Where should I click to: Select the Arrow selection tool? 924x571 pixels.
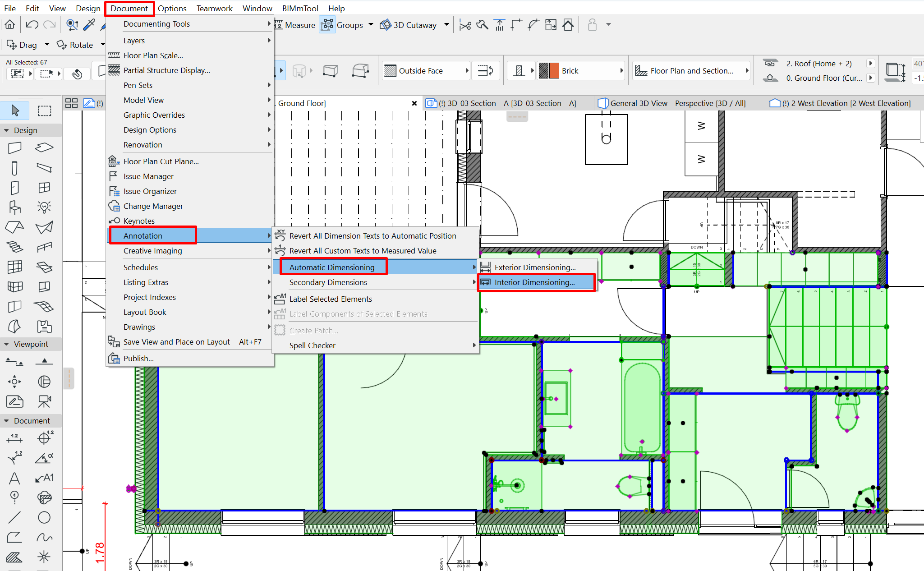pos(15,110)
